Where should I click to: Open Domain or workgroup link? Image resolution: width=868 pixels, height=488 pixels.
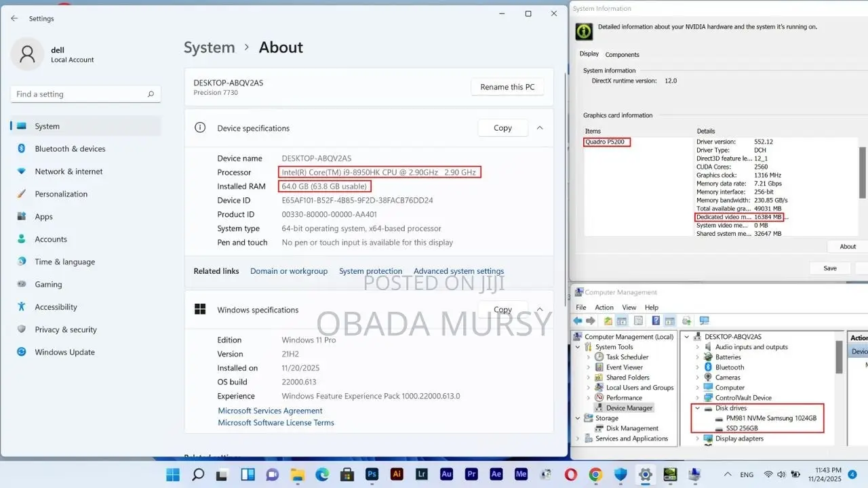coord(289,271)
